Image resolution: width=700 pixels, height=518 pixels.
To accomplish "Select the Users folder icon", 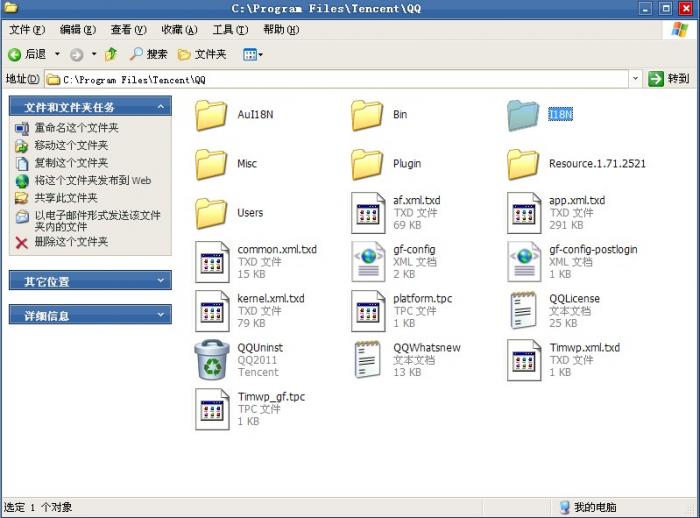I will point(211,213).
